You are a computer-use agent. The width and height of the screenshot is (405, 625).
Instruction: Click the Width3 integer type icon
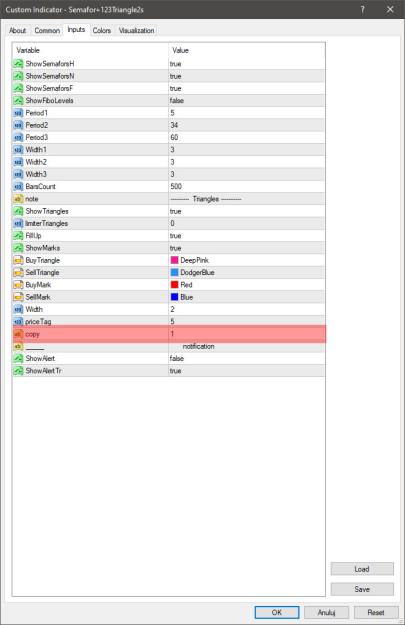click(18, 174)
